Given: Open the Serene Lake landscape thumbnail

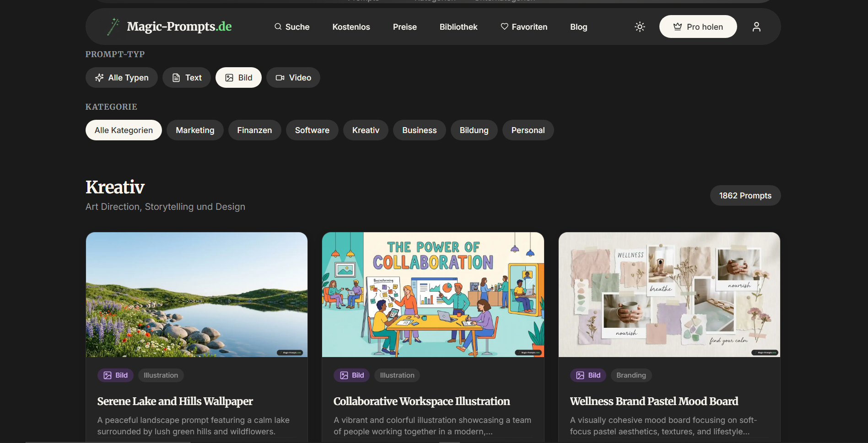Looking at the screenshot, I should (197, 294).
